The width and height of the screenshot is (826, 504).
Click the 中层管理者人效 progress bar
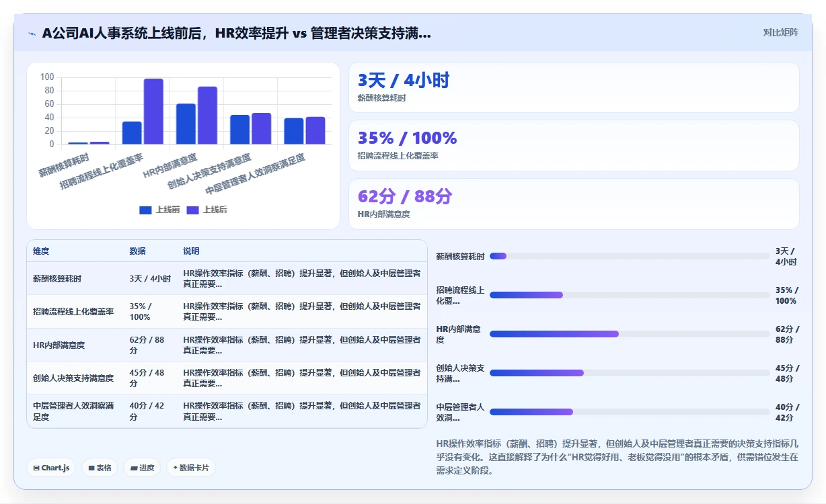(630, 412)
